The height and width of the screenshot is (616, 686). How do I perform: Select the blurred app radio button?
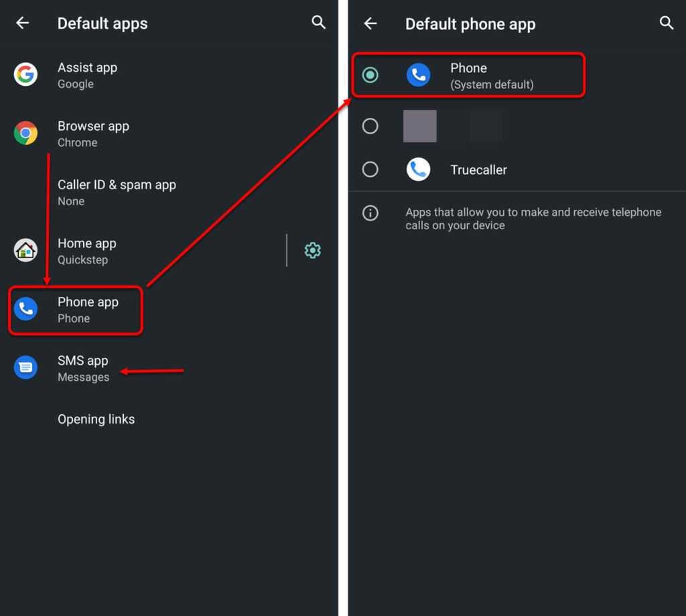tap(370, 126)
